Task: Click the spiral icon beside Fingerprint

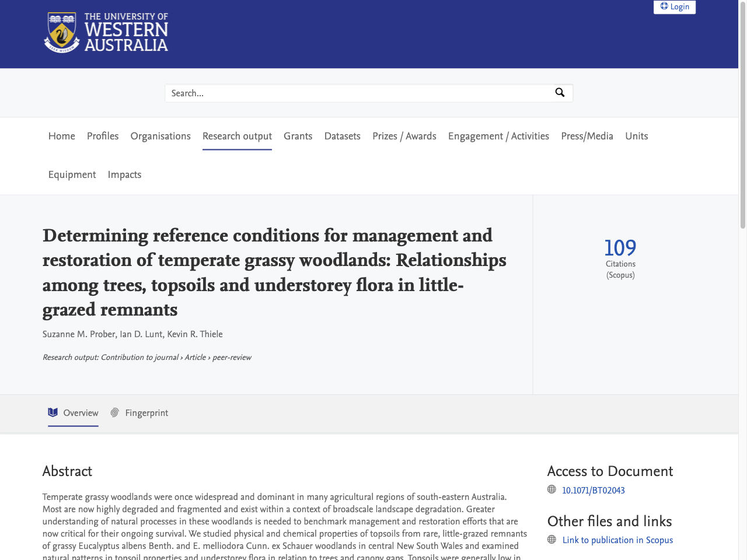Action: pos(114,413)
